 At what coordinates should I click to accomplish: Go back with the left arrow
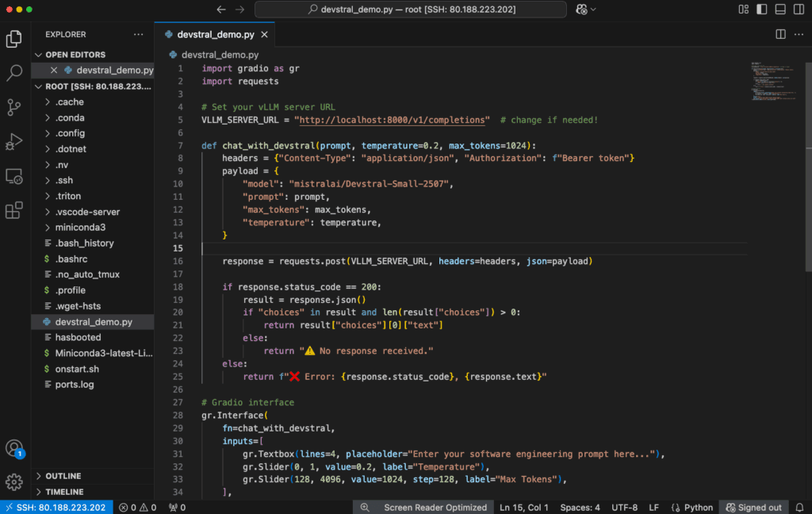pos(221,10)
